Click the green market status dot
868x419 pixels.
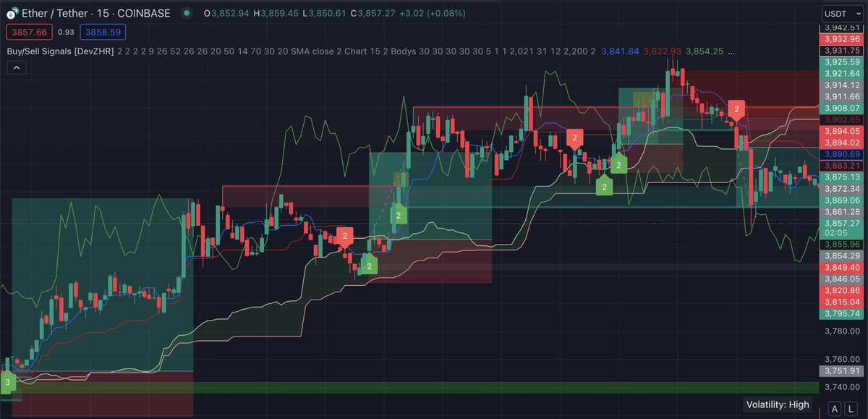pos(187,13)
